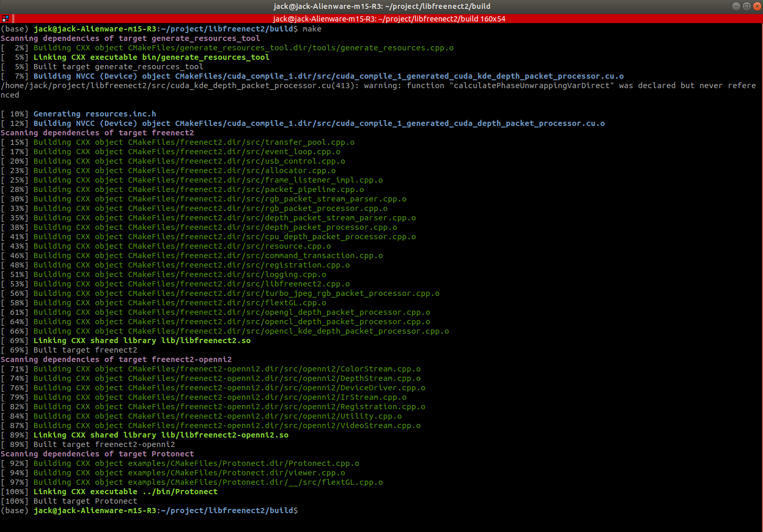The image size is (763, 532).
Task: Click 'Scanning dependencies of target Protonect' line
Action: point(97,454)
